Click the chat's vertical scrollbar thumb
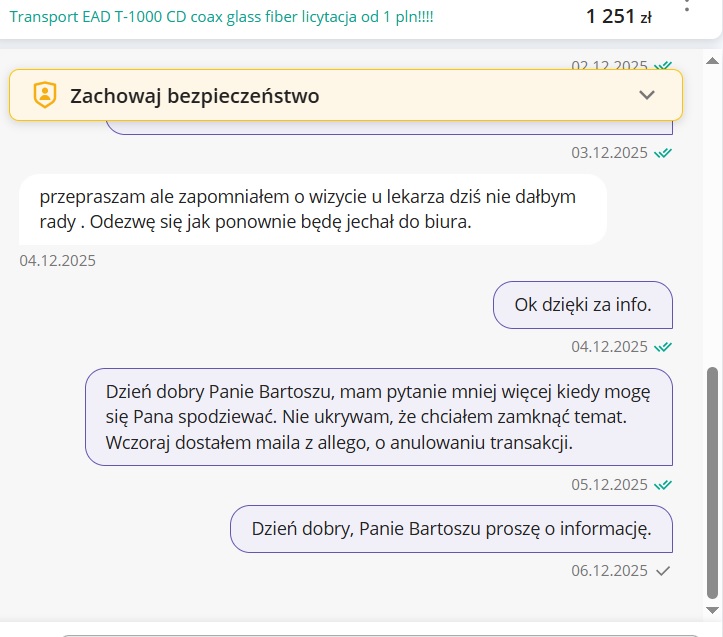723x637 pixels. [712, 480]
